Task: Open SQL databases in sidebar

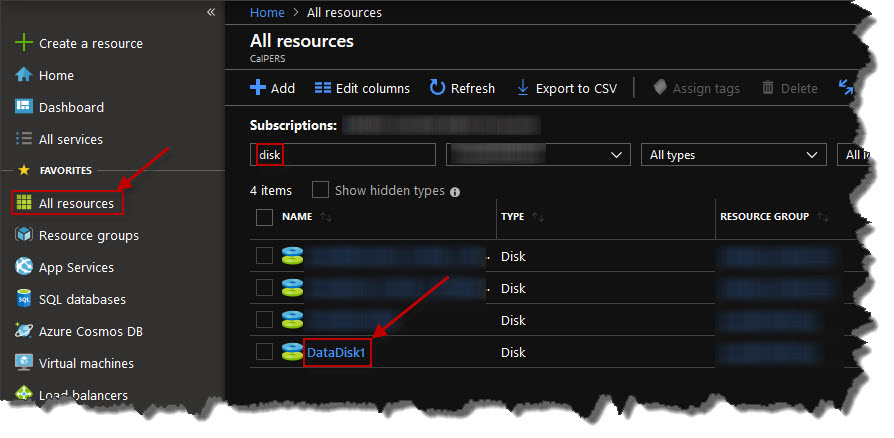Action: 82,299
